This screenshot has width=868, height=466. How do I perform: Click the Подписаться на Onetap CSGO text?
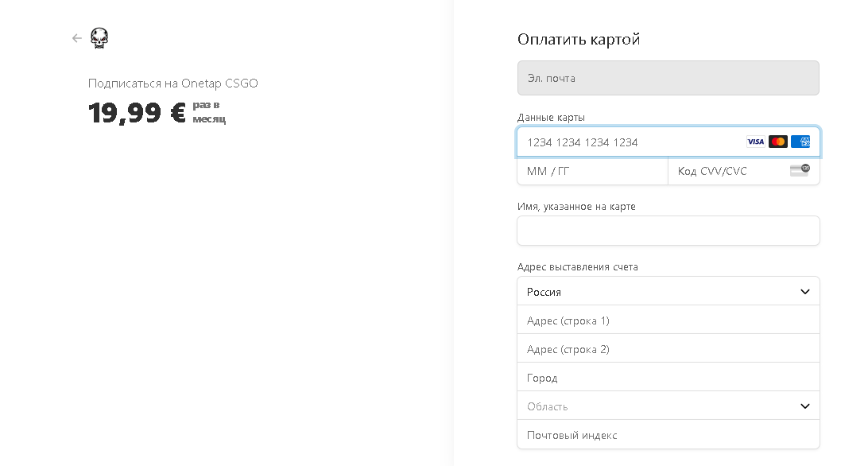[172, 83]
